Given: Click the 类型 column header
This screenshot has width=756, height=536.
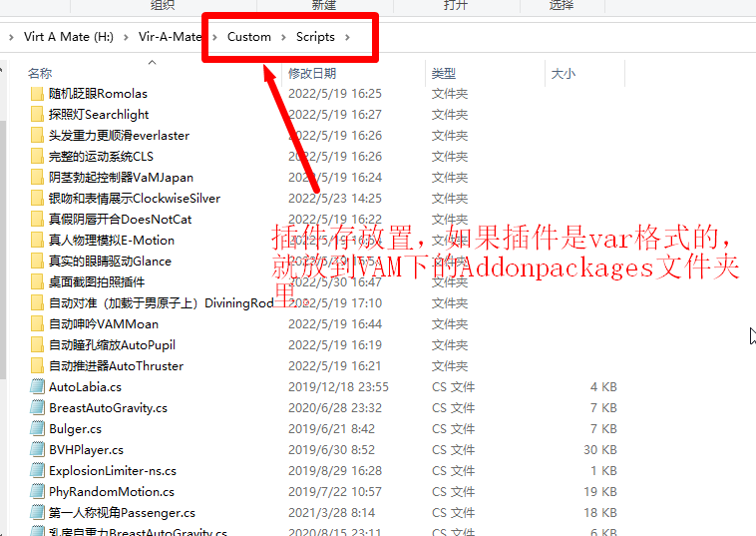Looking at the screenshot, I should click(443, 74).
